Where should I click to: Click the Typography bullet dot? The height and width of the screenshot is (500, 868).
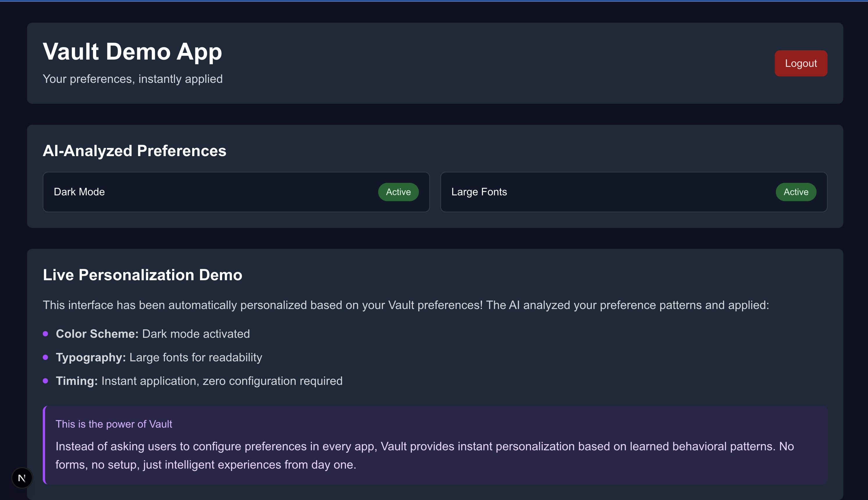45,357
